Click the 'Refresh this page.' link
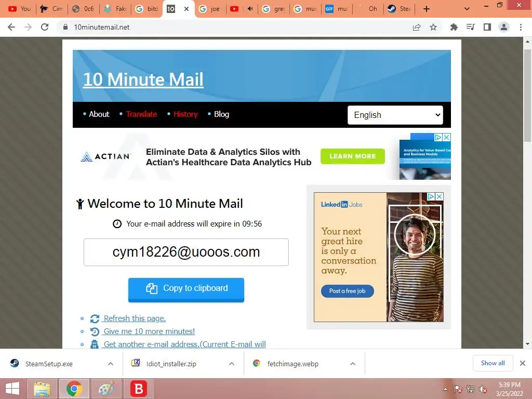The width and height of the screenshot is (532, 399). (135, 318)
